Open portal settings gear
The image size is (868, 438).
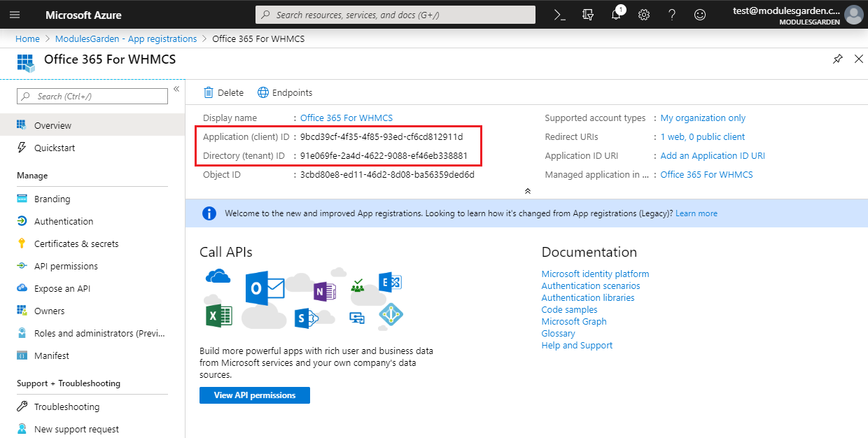point(644,15)
